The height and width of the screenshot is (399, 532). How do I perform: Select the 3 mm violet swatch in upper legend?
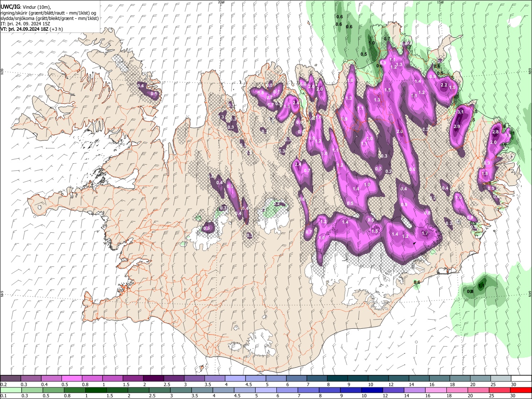point(194,379)
